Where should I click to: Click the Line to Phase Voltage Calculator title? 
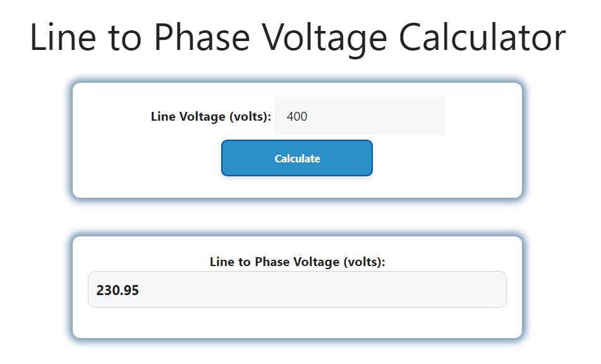click(297, 37)
